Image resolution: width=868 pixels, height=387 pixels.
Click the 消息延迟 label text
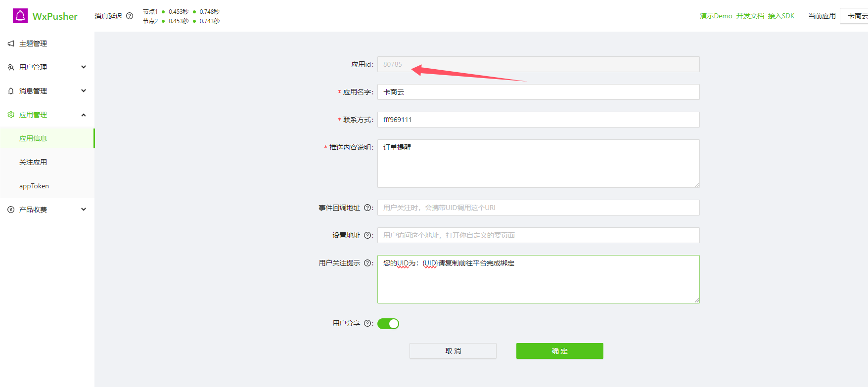click(x=108, y=16)
